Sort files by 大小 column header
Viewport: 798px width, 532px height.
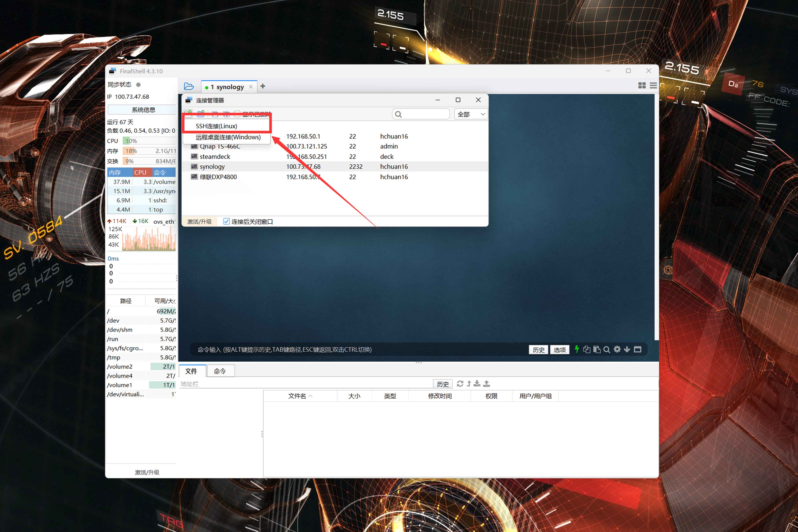(x=354, y=396)
